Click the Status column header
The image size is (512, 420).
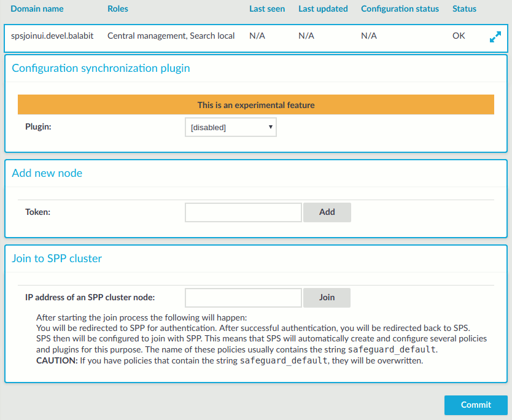(x=464, y=9)
